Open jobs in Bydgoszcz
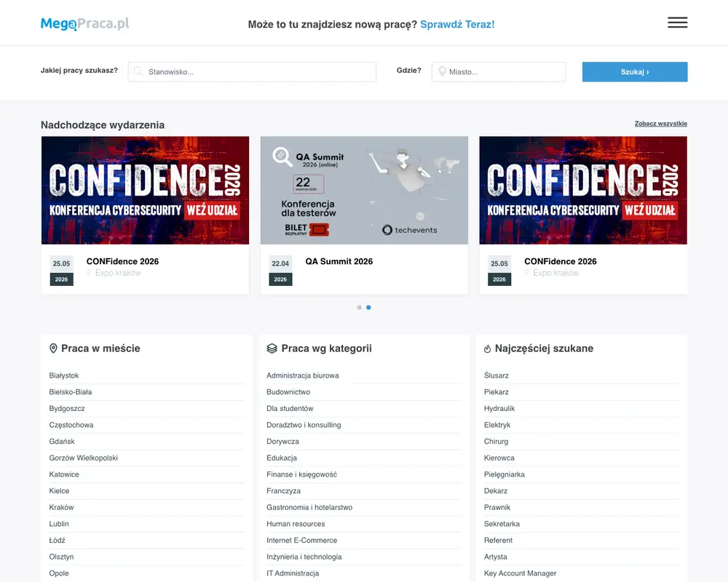Viewport: 728px width, 582px height. pyautogui.click(x=67, y=408)
